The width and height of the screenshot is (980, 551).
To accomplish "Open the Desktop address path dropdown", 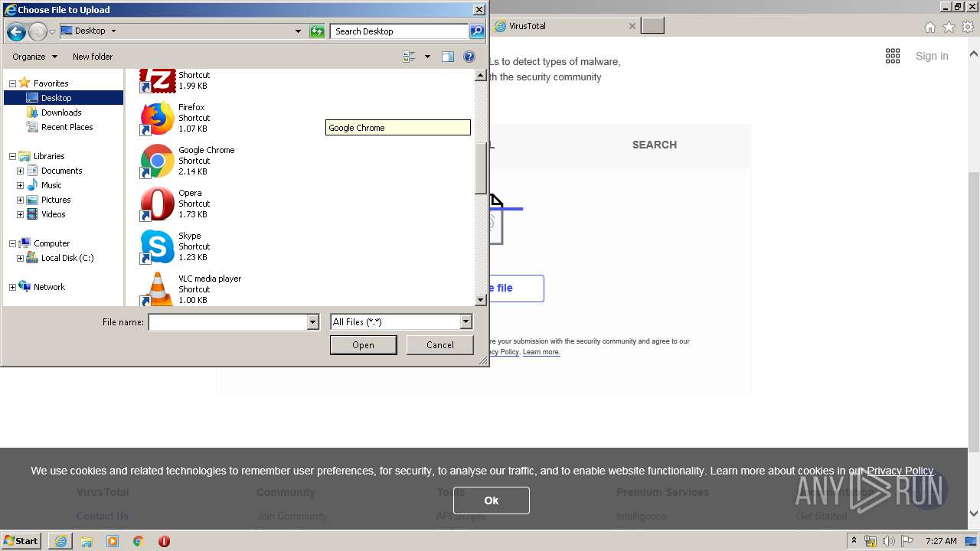I will click(x=113, y=31).
